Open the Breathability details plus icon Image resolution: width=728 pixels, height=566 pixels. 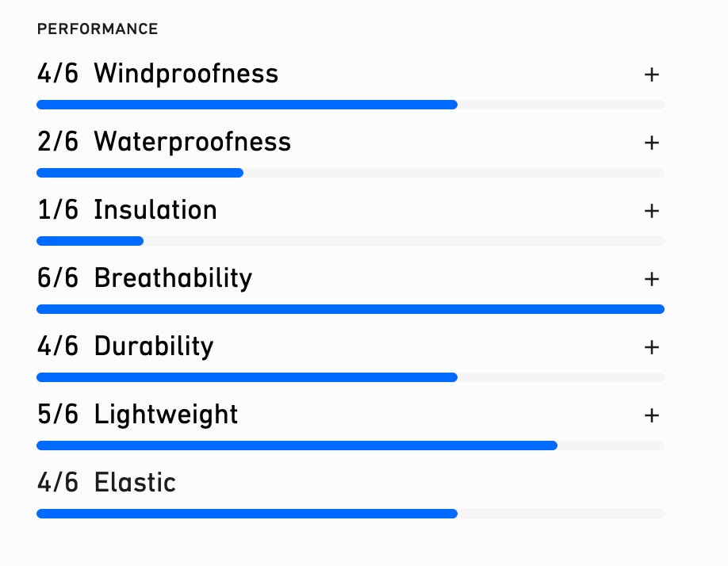point(651,279)
